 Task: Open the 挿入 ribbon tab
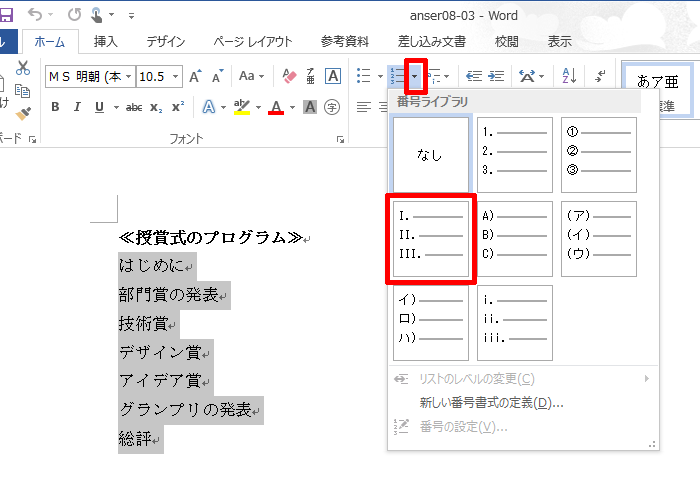(105, 42)
